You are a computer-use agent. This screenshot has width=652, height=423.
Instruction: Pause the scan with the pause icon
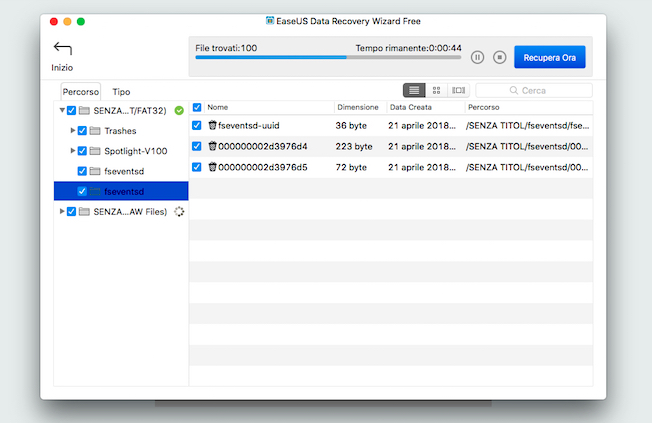pos(477,57)
